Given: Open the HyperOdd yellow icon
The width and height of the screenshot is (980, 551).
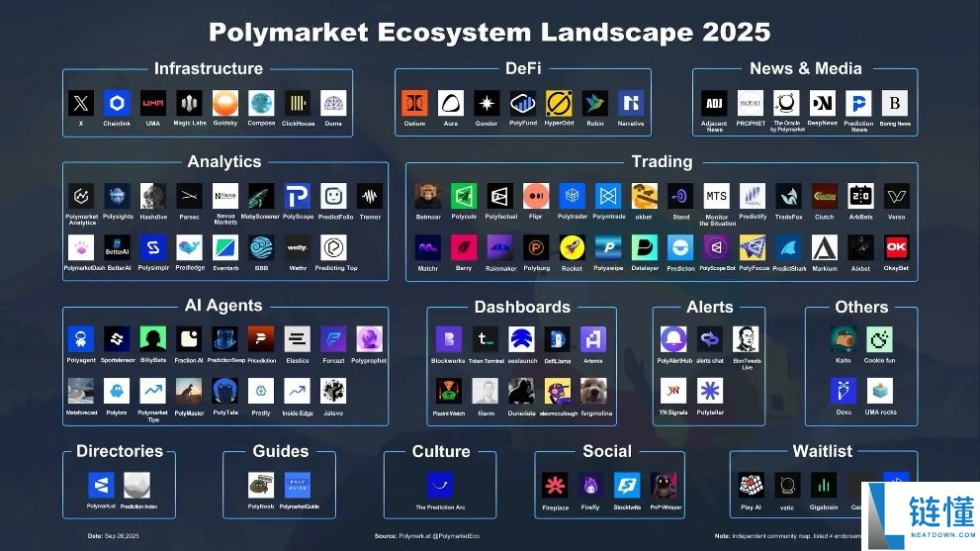Looking at the screenshot, I should 559,103.
